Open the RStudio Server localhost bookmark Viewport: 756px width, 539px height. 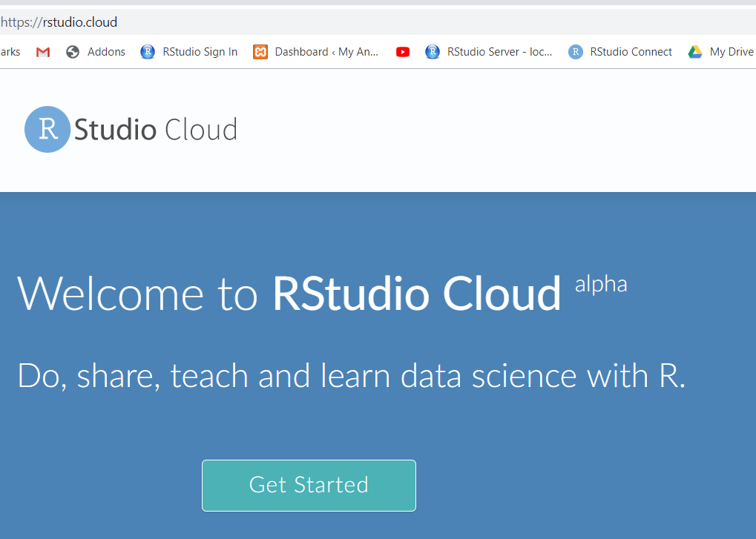click(488, 51)
